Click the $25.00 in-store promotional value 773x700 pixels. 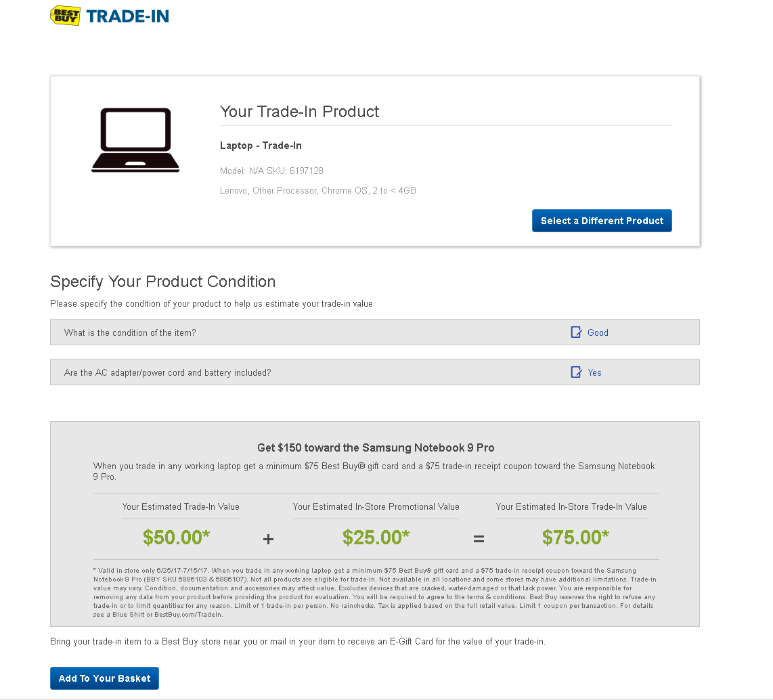coord(376,538)
